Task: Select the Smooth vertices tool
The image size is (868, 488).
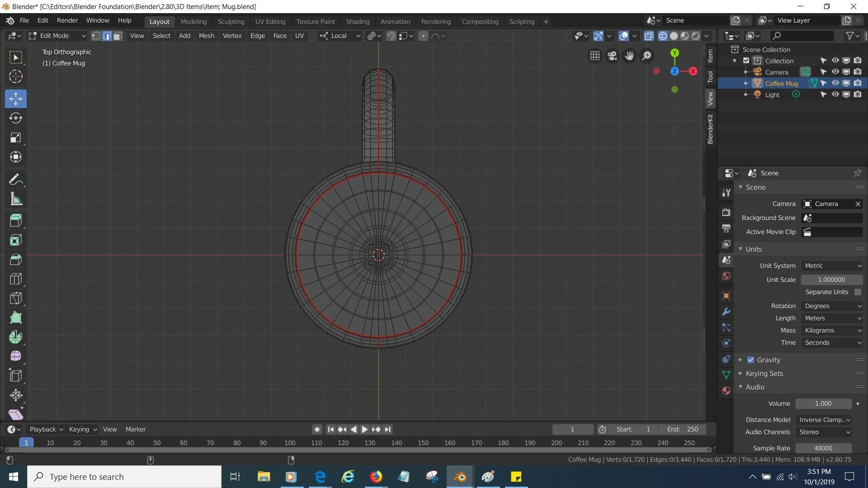Action: 16,357
